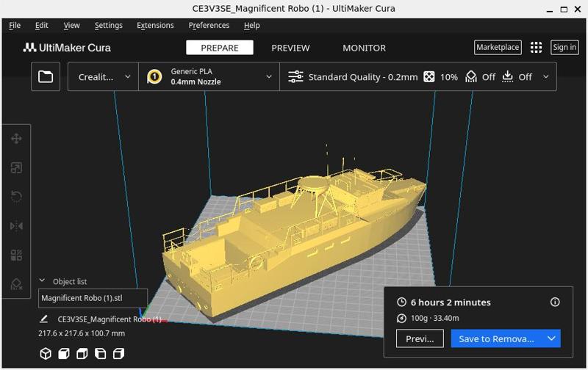Switch to the left side view cube
This screenshot has width=588, height=370.
(x=100, y=354)
